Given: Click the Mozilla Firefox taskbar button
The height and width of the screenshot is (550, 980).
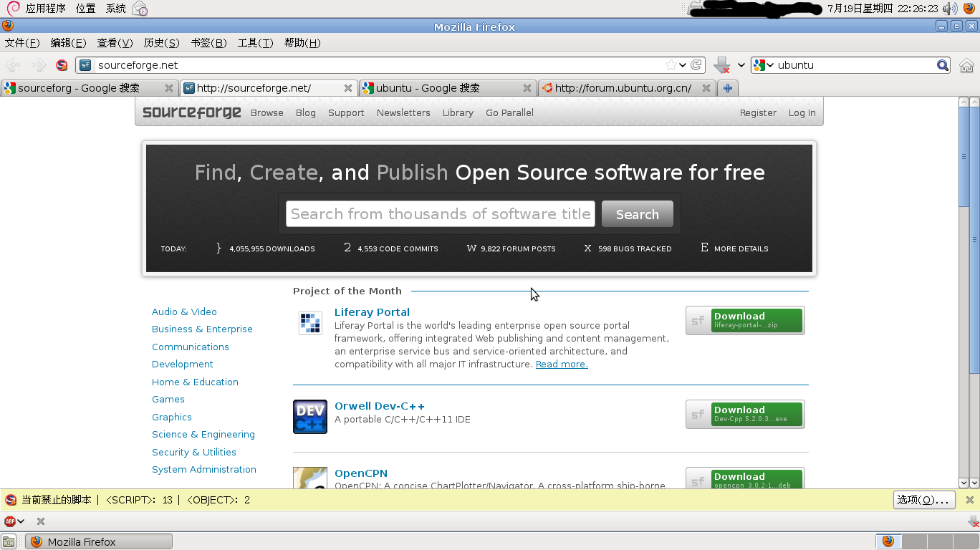Looking at the screenshot, I should pos(99,541).
